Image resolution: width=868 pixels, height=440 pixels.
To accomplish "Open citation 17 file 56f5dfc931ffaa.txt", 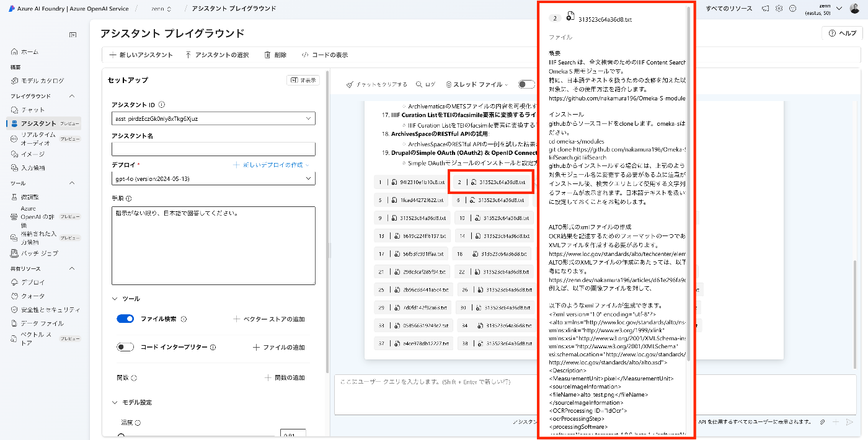I will (x=411, y=254).
